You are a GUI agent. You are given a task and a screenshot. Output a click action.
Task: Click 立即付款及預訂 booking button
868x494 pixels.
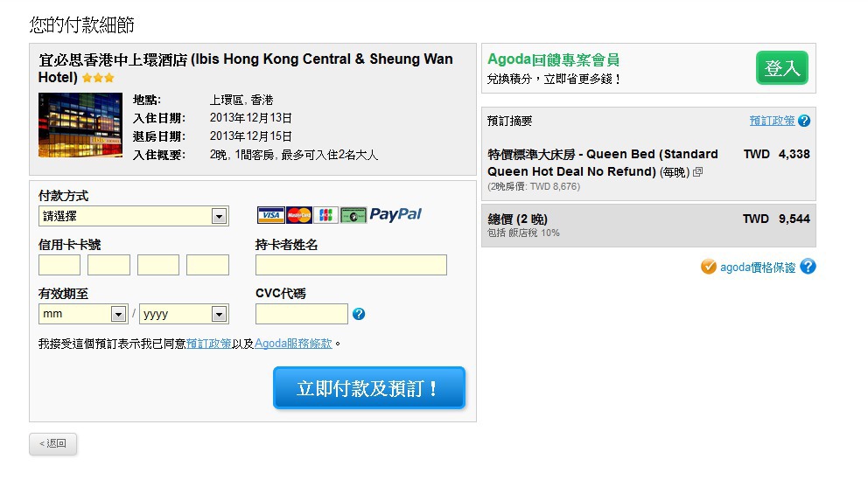pyautogui.click(x=369, y=388)
